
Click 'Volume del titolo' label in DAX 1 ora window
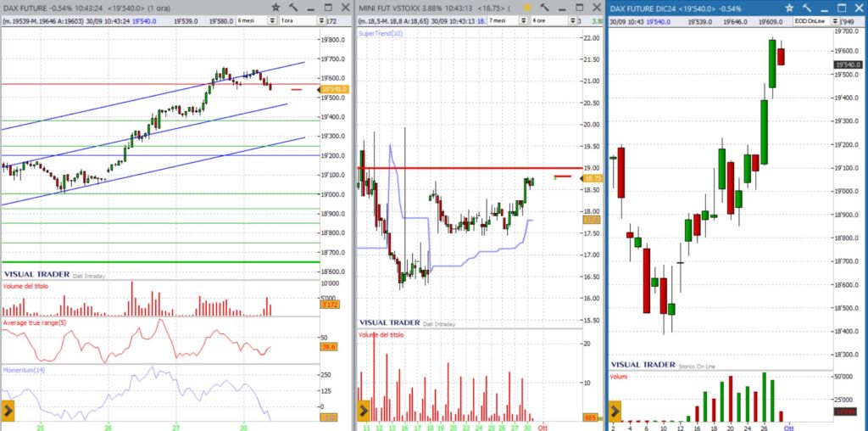click(x=25, y=286)
